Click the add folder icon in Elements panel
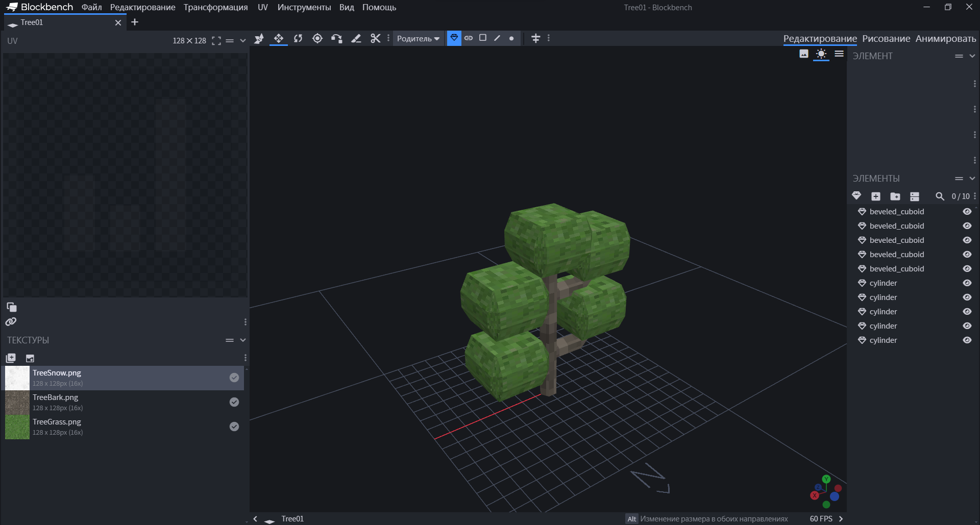980x525 pixels. [895, 196]
